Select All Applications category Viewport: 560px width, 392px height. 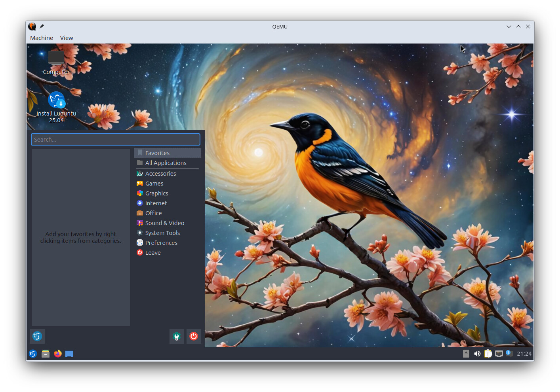166,163
